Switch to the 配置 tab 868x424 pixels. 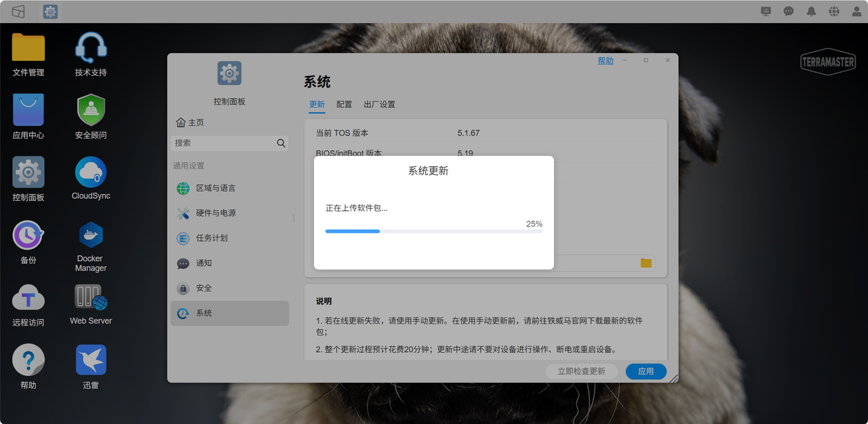(344, 104)
